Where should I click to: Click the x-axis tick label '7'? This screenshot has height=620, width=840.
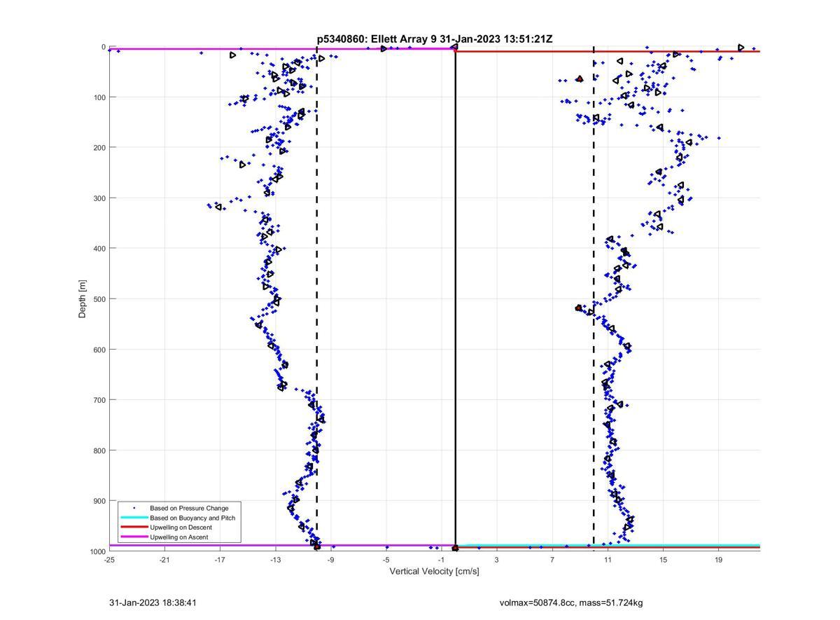pyautogui.click(x=552, y=560)
